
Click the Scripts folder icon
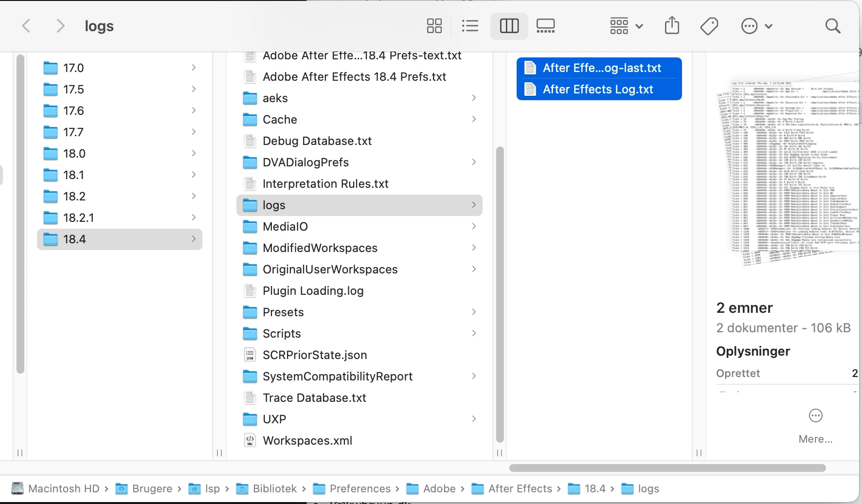[x=250, y=334]
